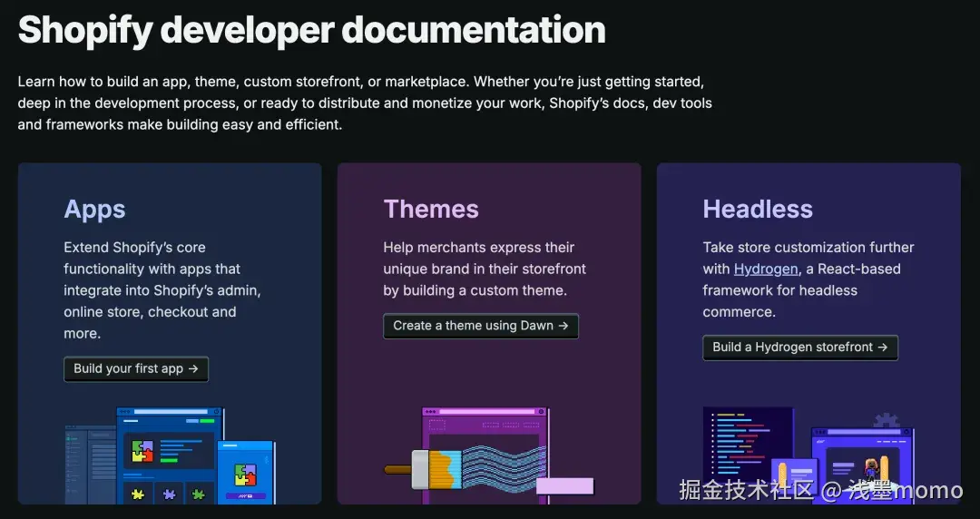Click the intro paragraph starting 'Learn how to build'

tap(365, 103)
